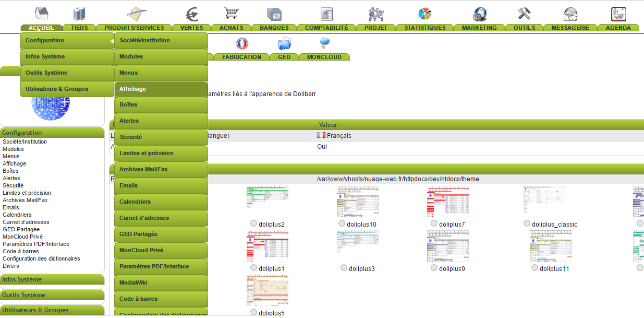Open the Configuration entry in the Accueil dropdown
Viewport: 644px width, 318px height.
67,41
